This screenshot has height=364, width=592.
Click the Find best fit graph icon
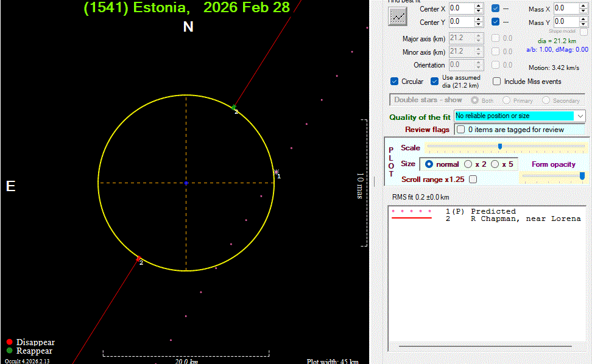click(x=398, y=17)
